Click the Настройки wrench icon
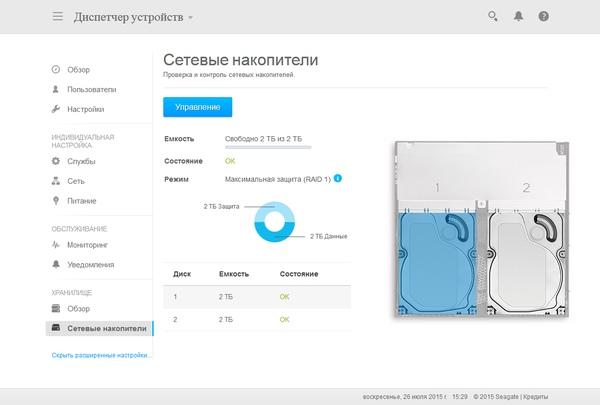600x405 pixels. point(56,109)
